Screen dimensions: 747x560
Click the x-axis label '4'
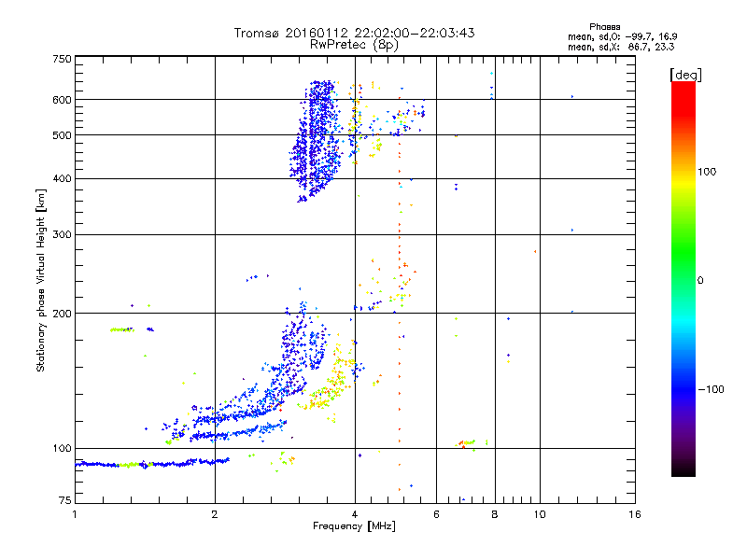[x=355, y=514]
